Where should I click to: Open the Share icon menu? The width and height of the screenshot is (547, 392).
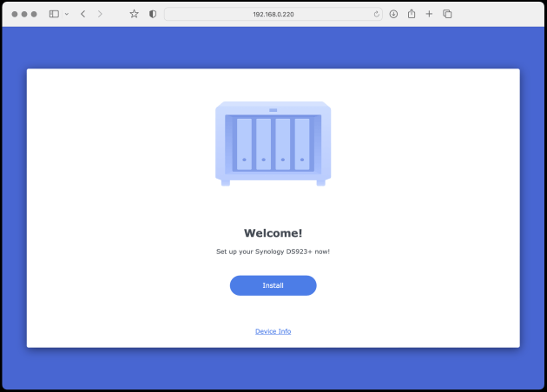coord(412,14)
